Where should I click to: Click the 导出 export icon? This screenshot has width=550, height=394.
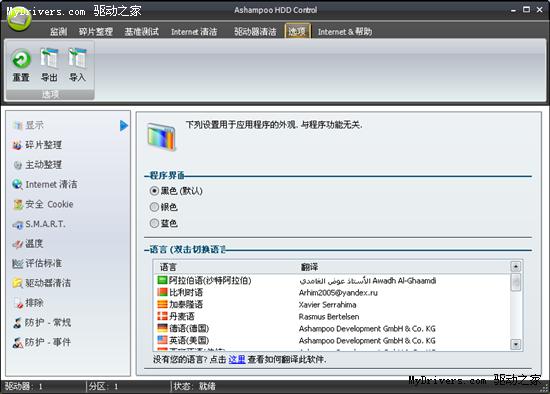coord(49,58)
